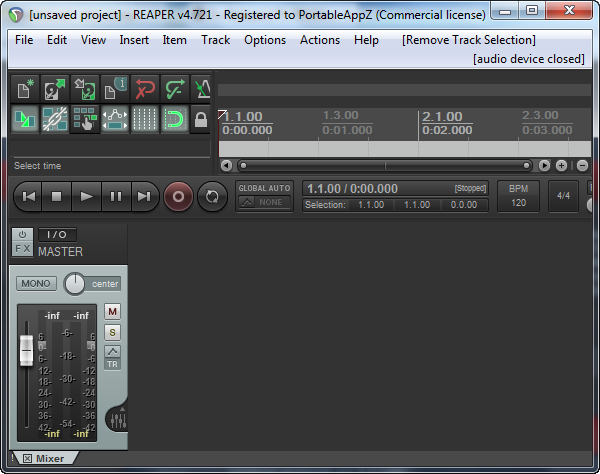Viewport: 600px width, 474px height.
Task: Open Project Settings from the toolbar
Action: [114, 89]
